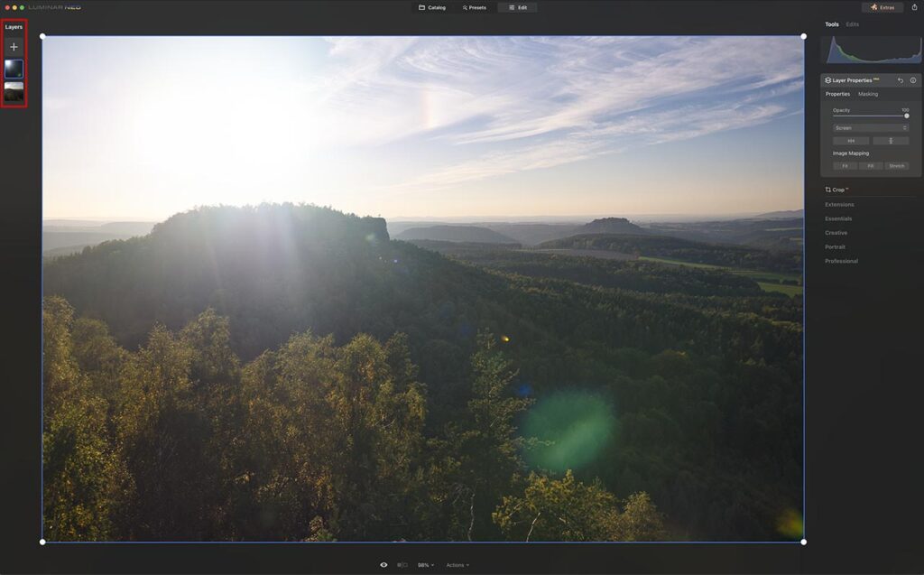Open the Screen blend mode dropdown
The height and width of the screenshot is (575, 924).
pyautogui.click(x=870, y=127)
